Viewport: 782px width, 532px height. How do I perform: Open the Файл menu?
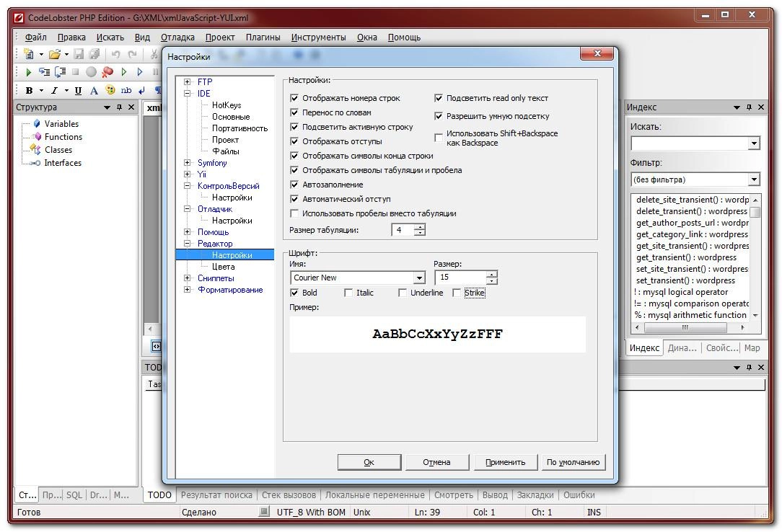[35, 37]
